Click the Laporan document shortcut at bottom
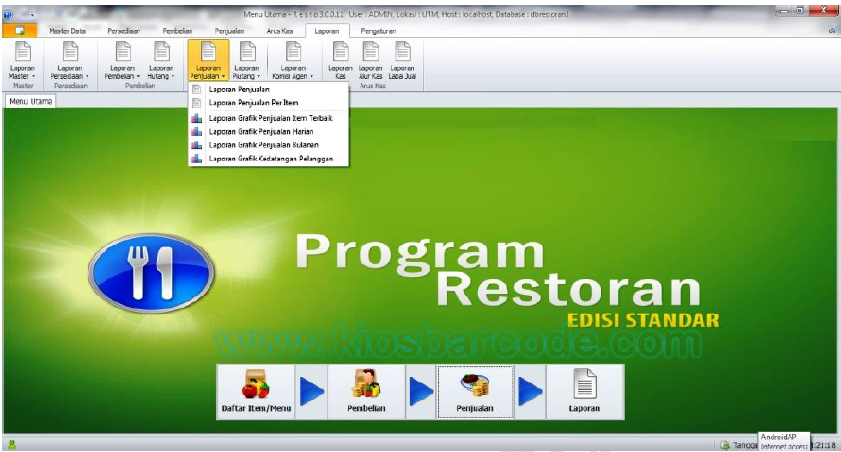This screenshot has height=452, width=841. [x=585, y=391]
